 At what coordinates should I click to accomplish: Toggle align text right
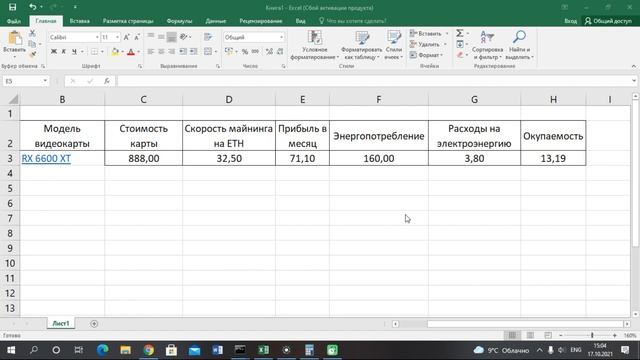click(x=171, y=51)
